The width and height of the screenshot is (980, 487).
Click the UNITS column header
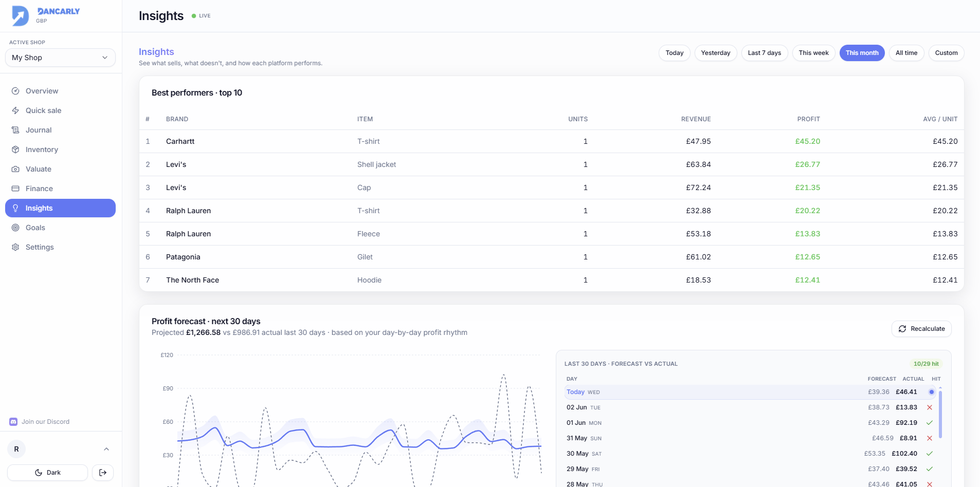[578, 119]
